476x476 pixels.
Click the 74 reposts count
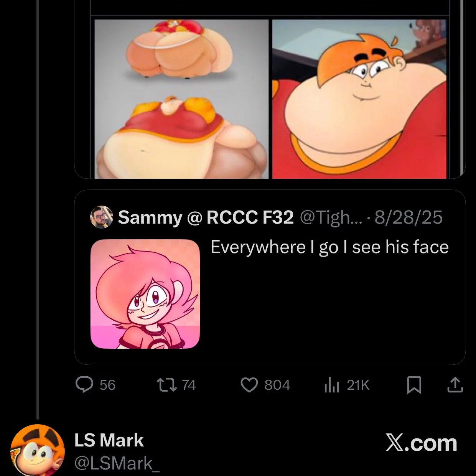tap(189, 385)
